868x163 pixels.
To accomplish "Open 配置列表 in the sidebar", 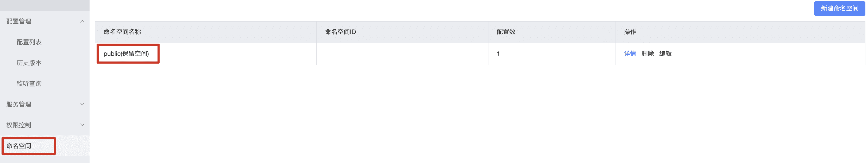I will pos(29,42).
